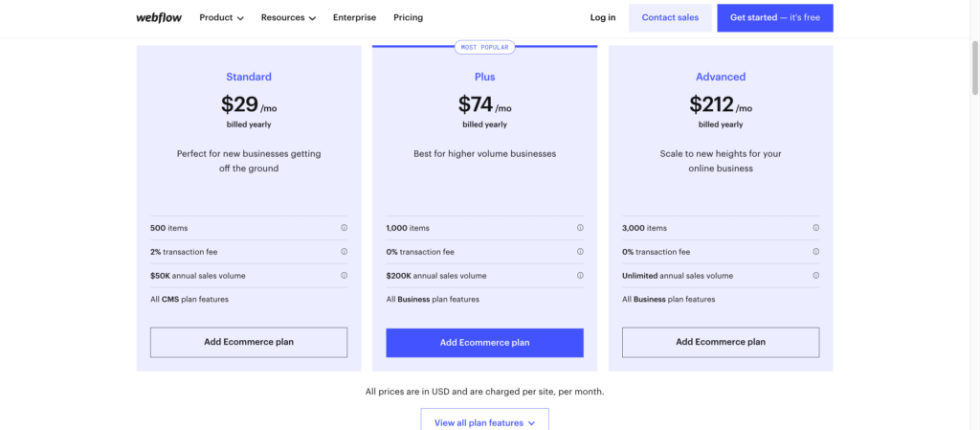The width and height of the screenshot is (980, 430).
Task: Click the $212 /mo price
Action: point(721,104)
